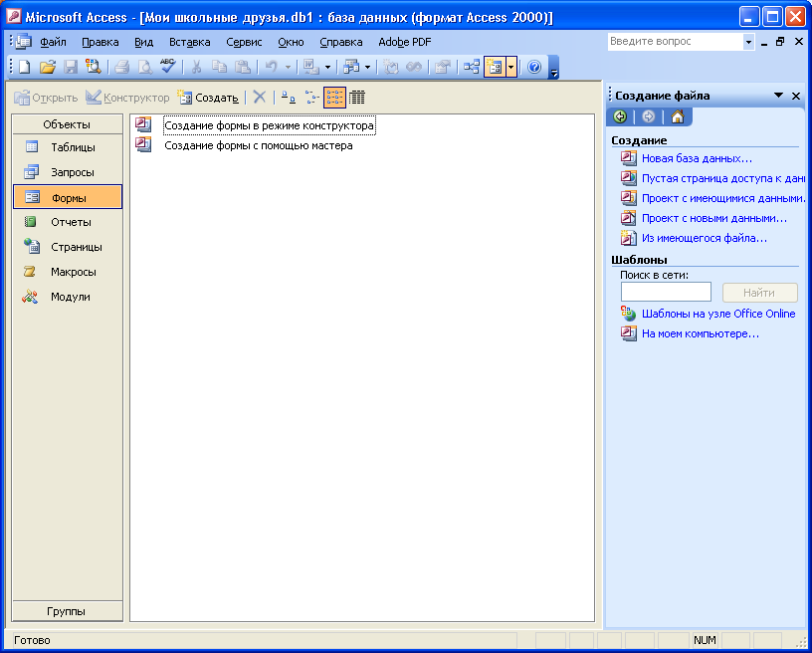Open the Сервис menu
Image resolution: width=812 pixels, height=653 pixels.
point(244,42)
